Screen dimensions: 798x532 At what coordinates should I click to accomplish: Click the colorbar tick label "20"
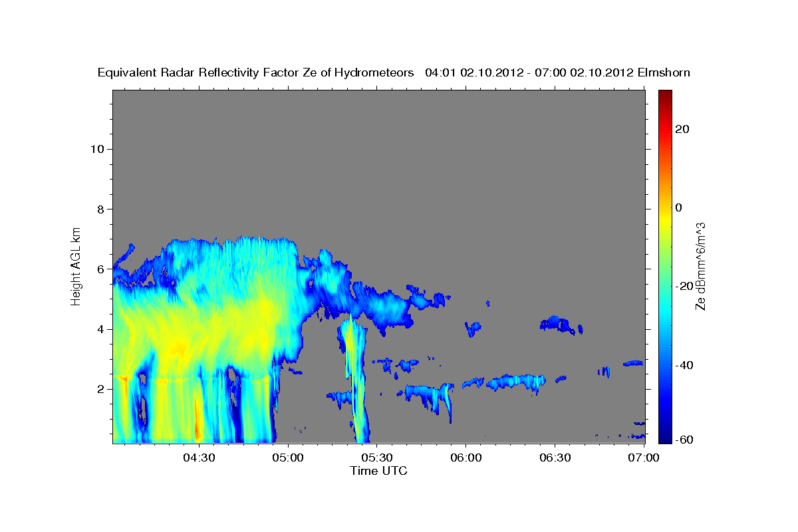click(x=684, y=129)
